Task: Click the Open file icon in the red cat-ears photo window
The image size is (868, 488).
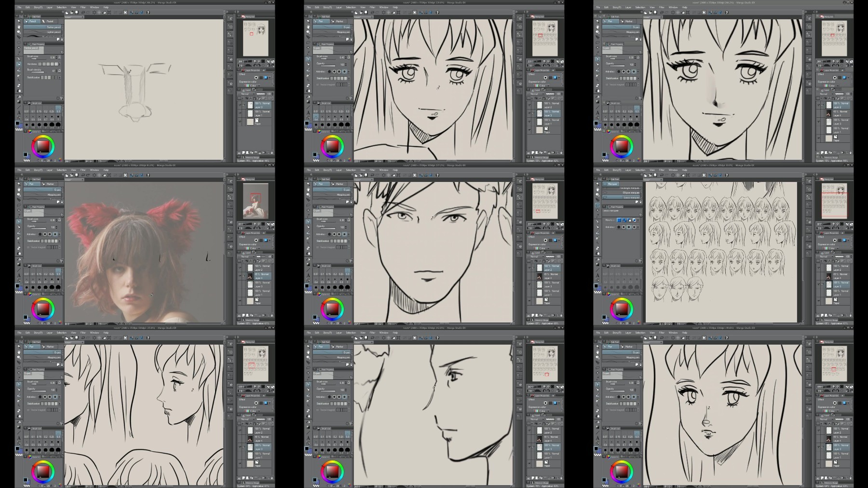Action: 71,175
